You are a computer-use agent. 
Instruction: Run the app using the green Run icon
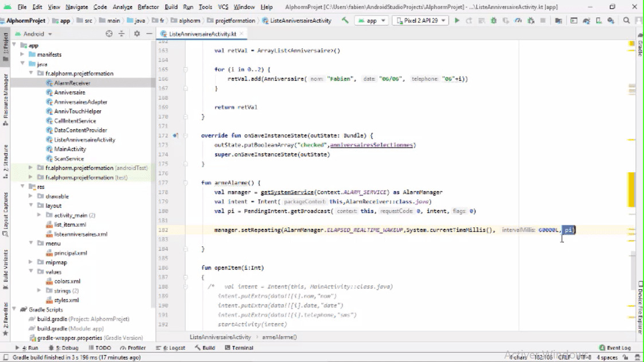coord(457,19)
